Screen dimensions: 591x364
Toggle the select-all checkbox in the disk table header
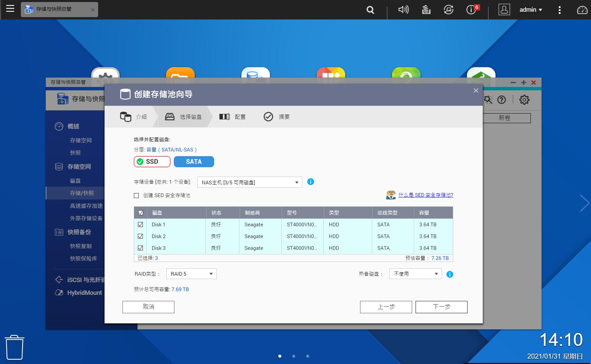coord(141,213)
